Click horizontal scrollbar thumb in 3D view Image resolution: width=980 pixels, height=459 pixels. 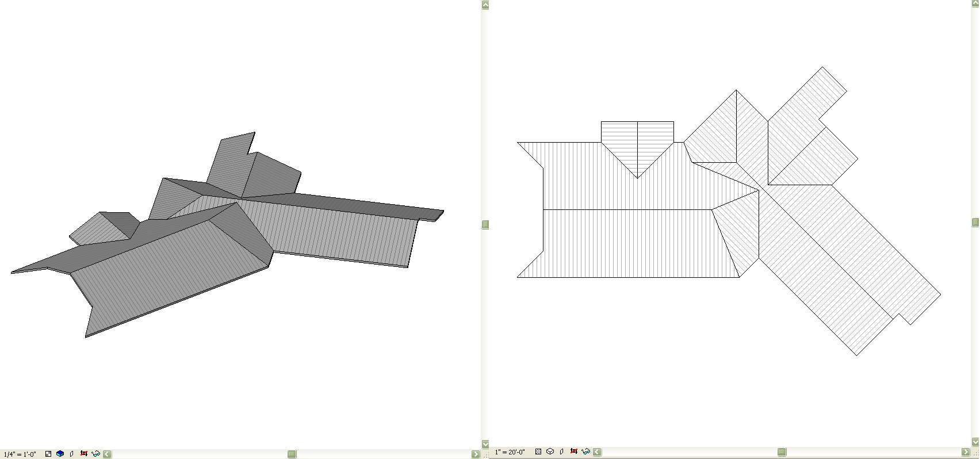[292, 454]
